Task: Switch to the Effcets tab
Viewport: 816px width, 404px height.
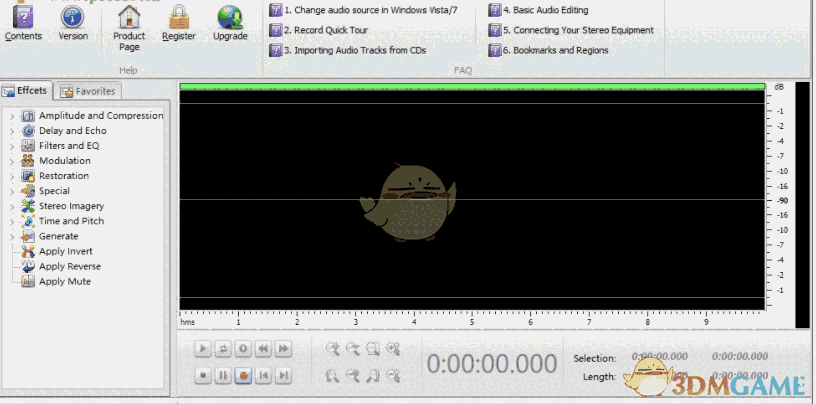Action: point(26,91)
